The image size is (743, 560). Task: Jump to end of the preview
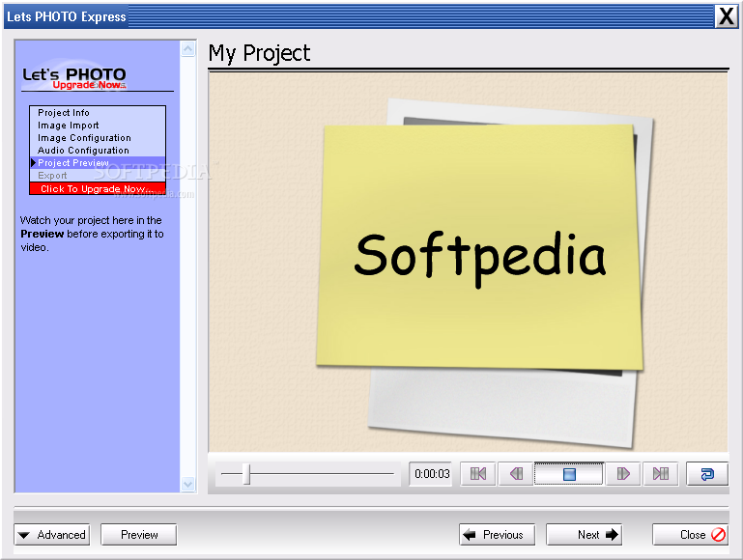(x=661, y=474)
